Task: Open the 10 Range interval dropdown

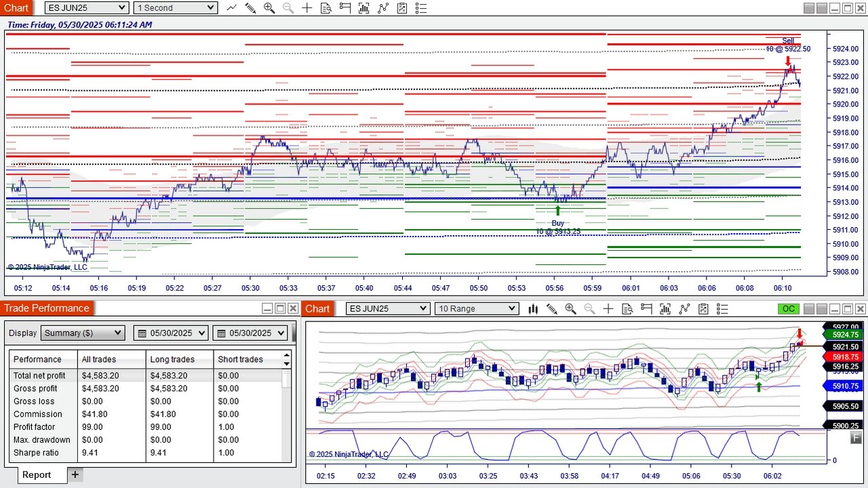Action: tap(477, 308)
